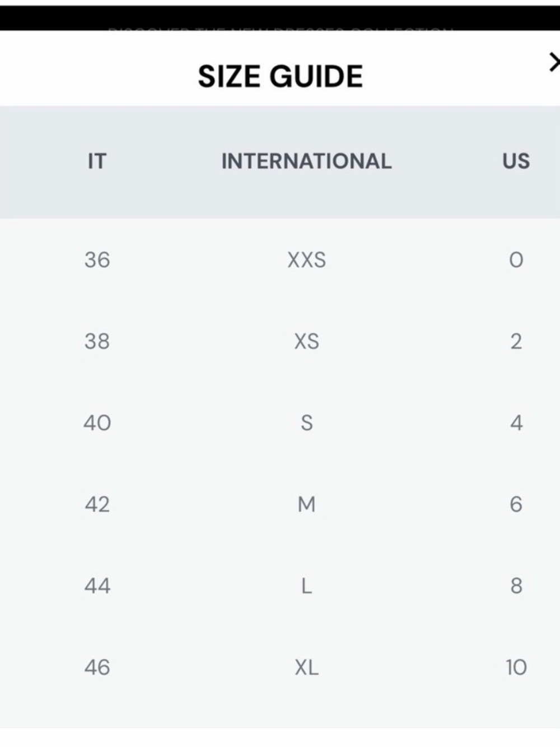Select the INTERNATIONAL column header
Viewport: 560px width, 747px height.
point(306,161)
